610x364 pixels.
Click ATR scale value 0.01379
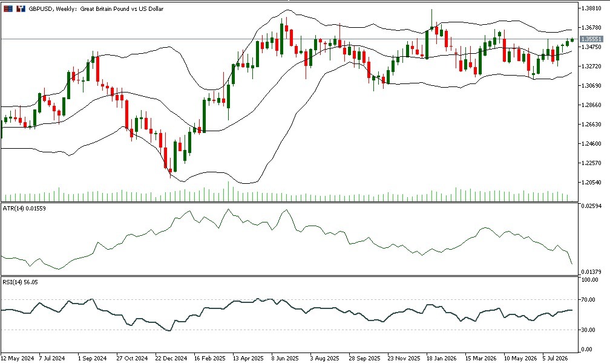591,272
